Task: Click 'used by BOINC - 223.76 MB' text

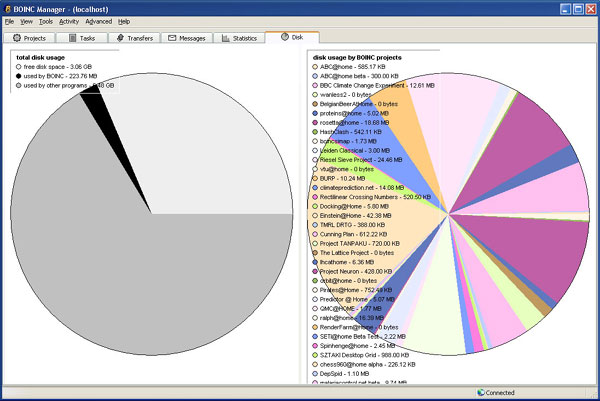Action: 60,76
